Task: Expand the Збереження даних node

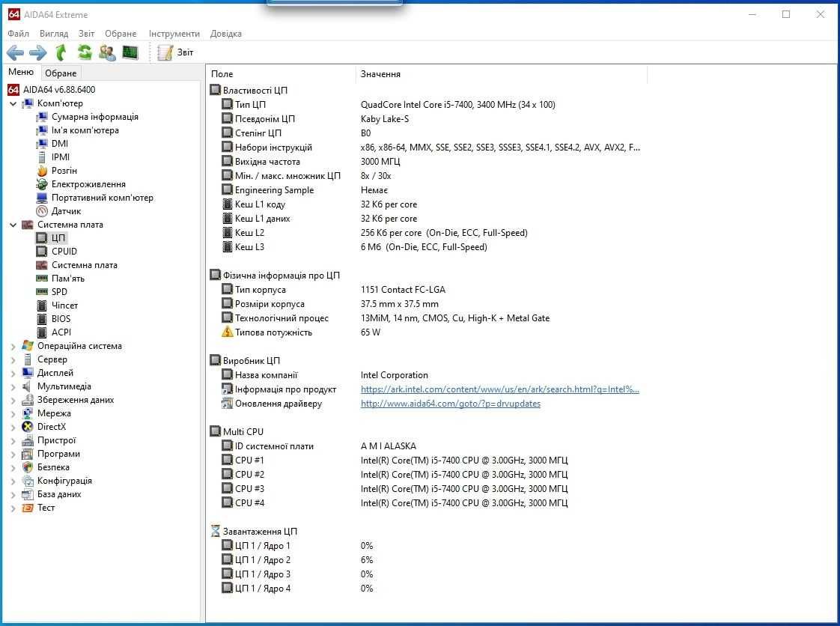Action: pyautogui.click(x=13, y=400)
